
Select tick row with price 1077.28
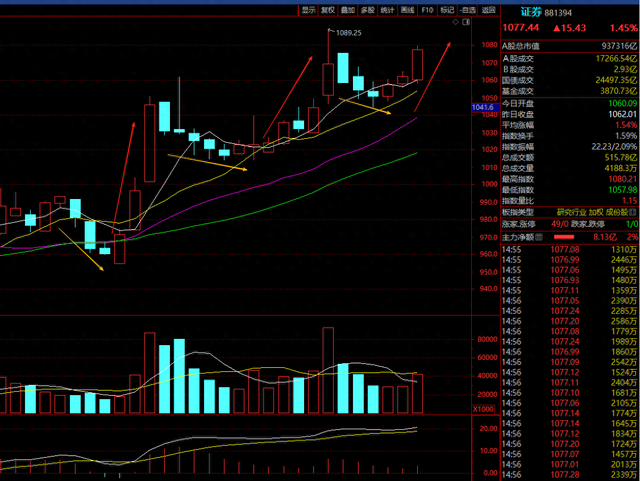pyautogui.click(x=570, y=474)
